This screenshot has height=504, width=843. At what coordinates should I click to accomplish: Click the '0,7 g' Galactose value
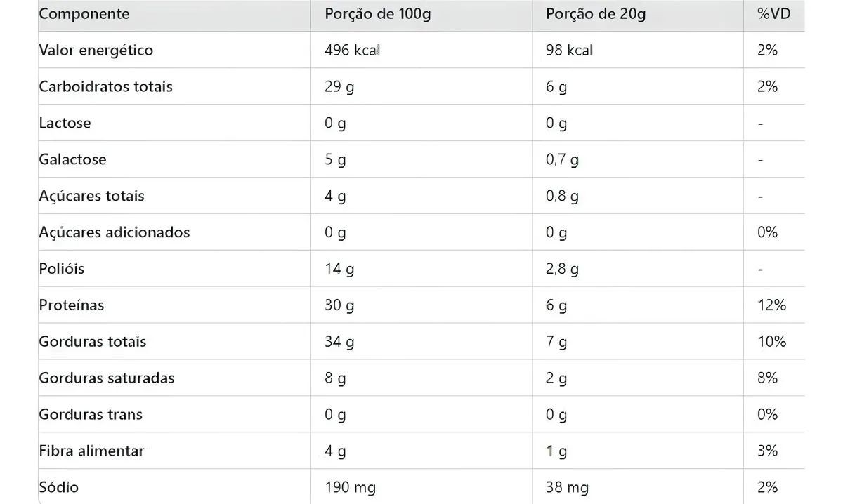563,160
